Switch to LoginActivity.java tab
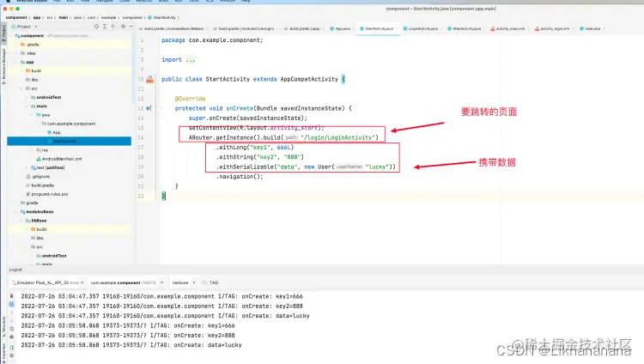The height and width of the screenshot is (364, 644). [x=422, y=28]
